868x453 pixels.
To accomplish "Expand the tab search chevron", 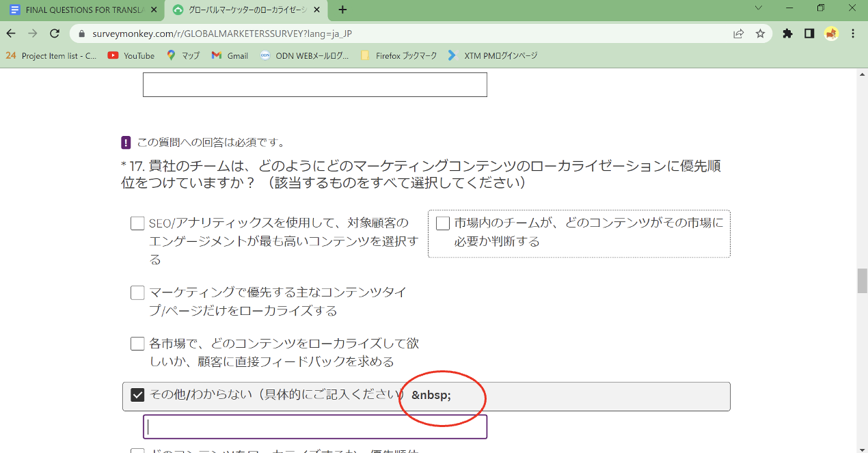I will pyautogui.click(x=758, y=9).
